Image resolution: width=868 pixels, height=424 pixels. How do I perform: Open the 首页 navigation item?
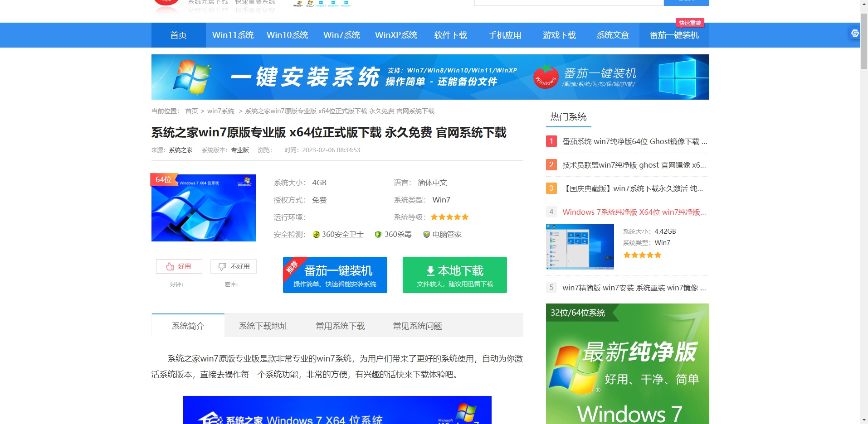pos(178,35)
